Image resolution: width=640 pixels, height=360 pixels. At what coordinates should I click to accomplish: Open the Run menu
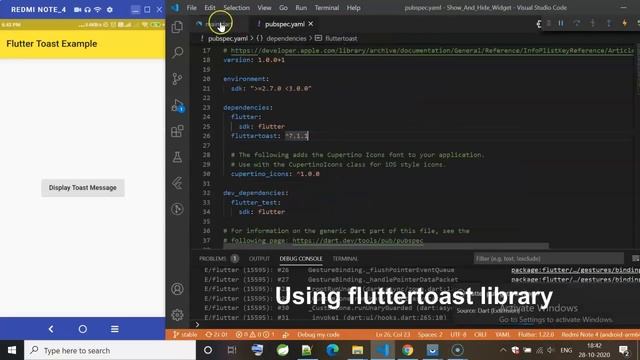point(301,8)
